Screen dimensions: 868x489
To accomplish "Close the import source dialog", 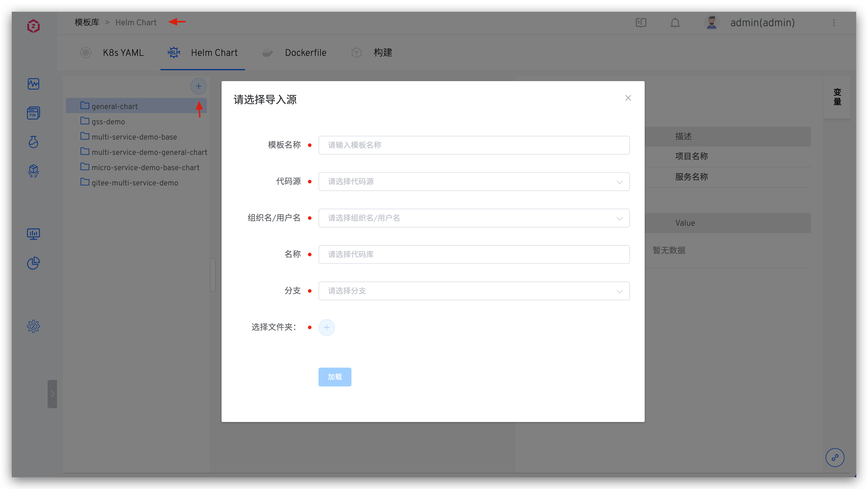I will coord(628,98).
